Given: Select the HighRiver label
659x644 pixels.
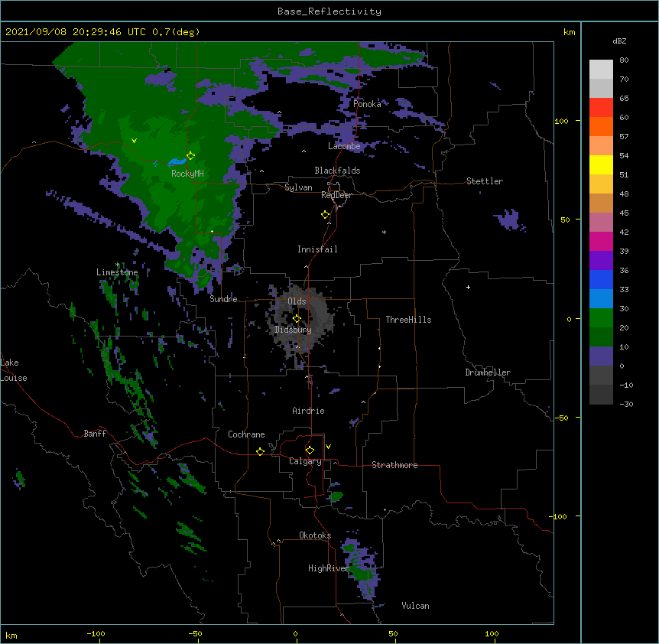Looking at the screenshot, I should coord(328,568).
